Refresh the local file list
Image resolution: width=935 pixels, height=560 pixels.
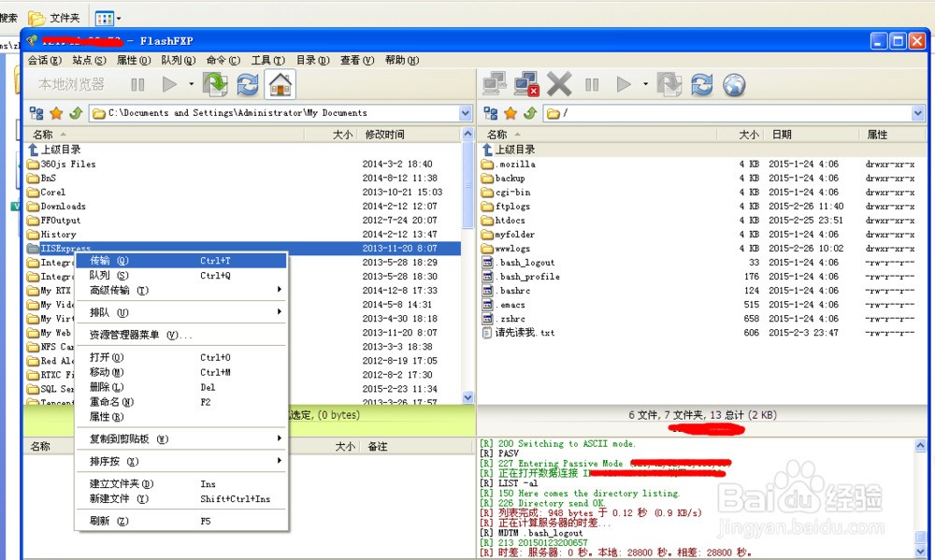coord(247,84)
